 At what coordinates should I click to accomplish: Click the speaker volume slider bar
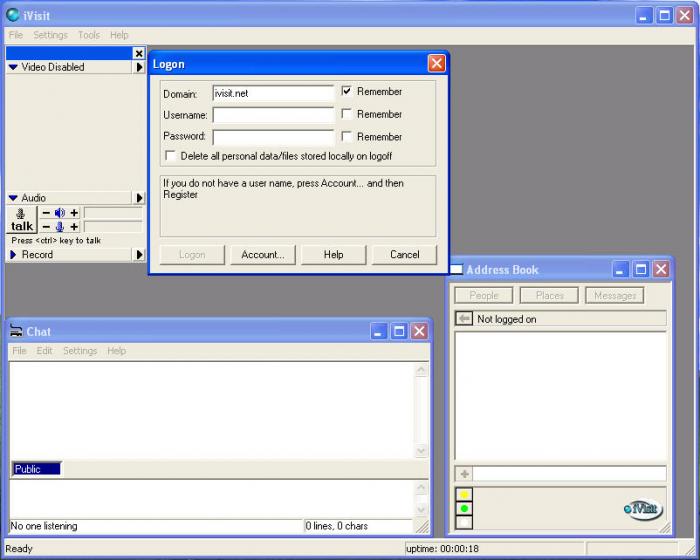[113, 213]
